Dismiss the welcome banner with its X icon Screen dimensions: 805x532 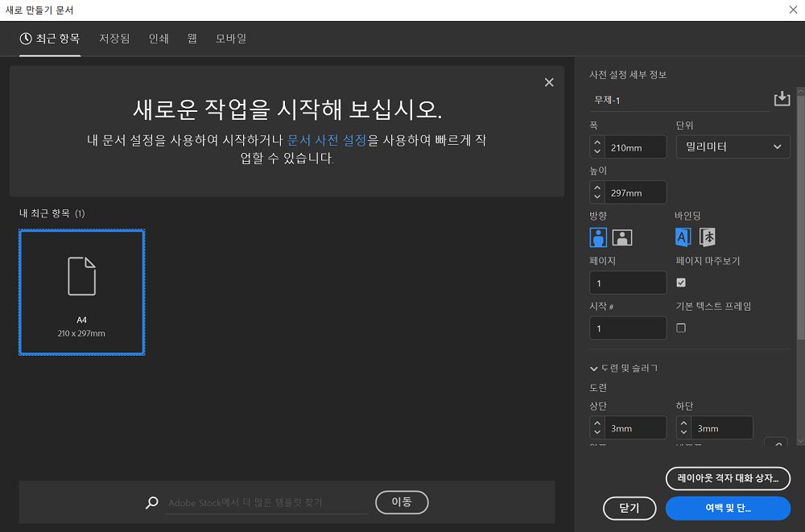click(x=549, y=82)
